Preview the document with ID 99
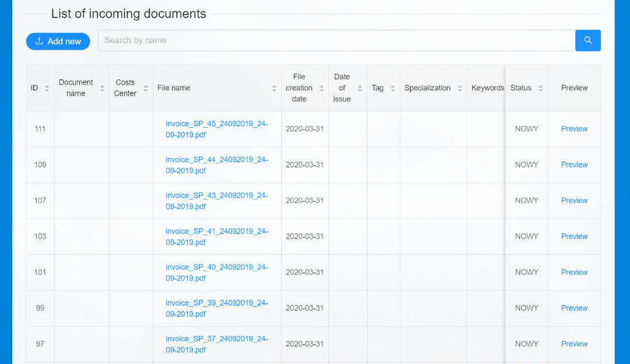Viewport: 630px width, 364px height. 574,308
